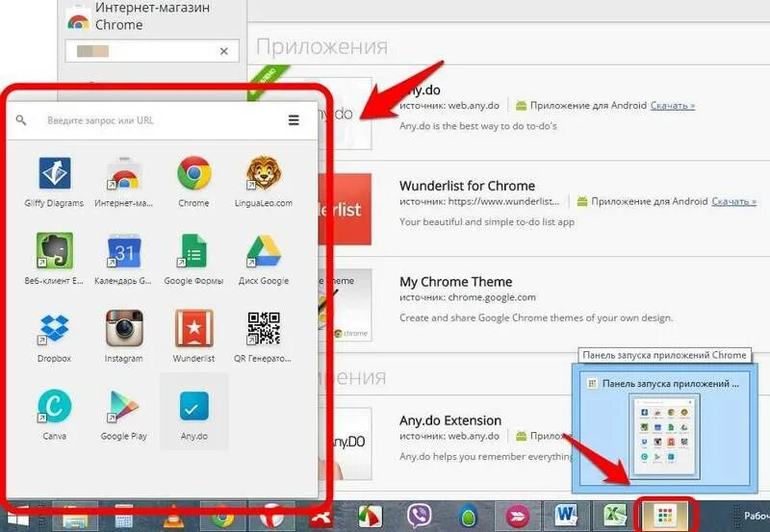The height and width of the screenshot is (532, 770).
Task: Click the Any.do Extension thumbnail image
Action: [x=346, y=443]
